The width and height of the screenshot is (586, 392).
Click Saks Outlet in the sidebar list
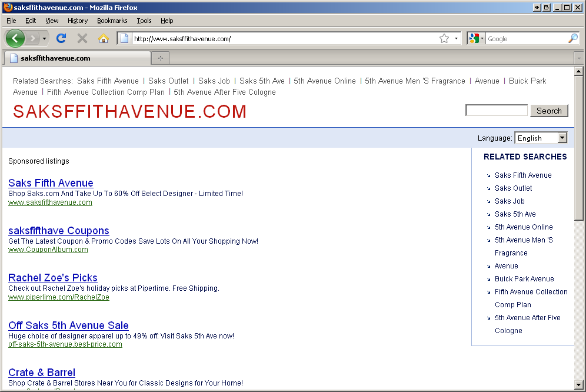pos(514,188)
